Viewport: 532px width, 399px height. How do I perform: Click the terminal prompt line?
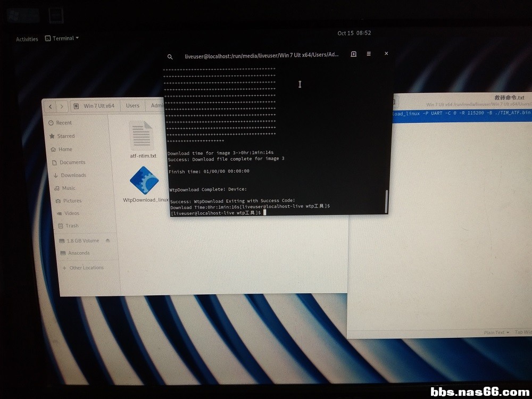(219, 213)
